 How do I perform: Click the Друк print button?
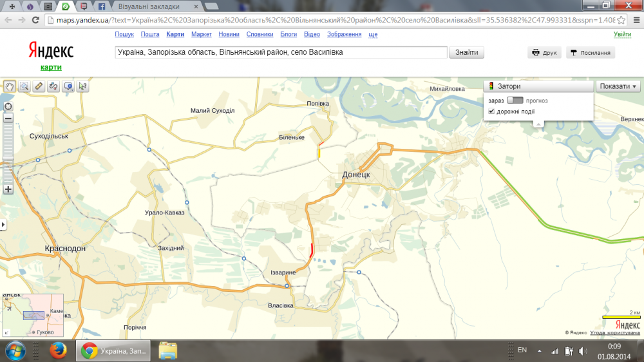point(544,53)
